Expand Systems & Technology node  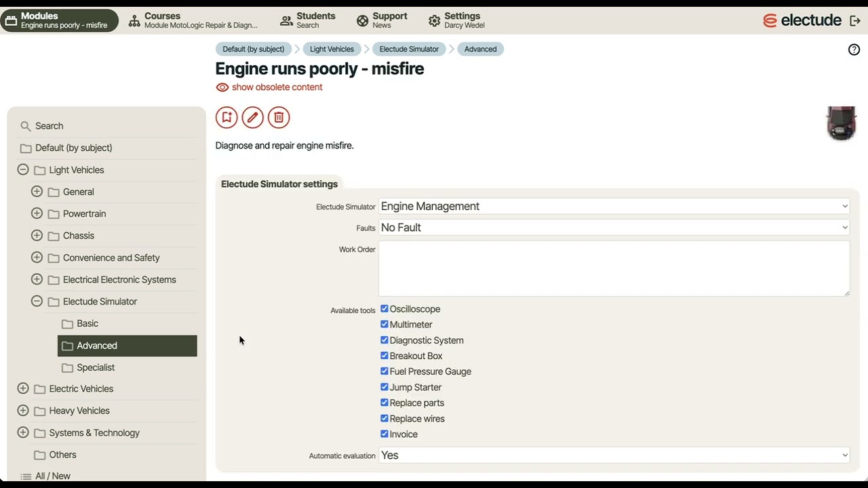click(x=23, y=432)
